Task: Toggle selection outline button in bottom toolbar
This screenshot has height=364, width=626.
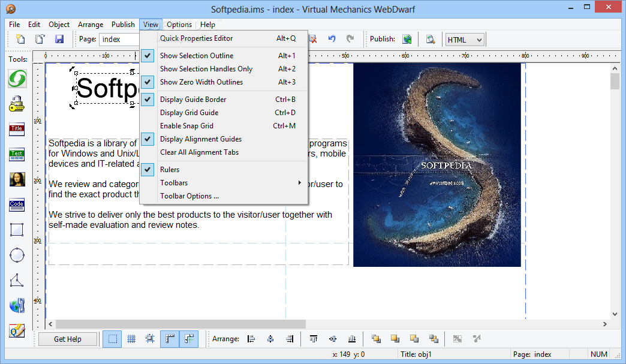Action: 112,339
